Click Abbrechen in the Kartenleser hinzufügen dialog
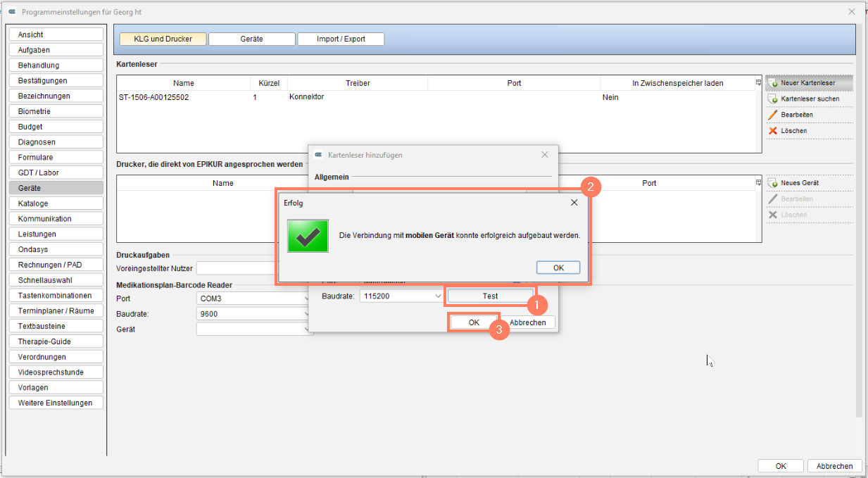868x478 pixels. pos(527,322)
